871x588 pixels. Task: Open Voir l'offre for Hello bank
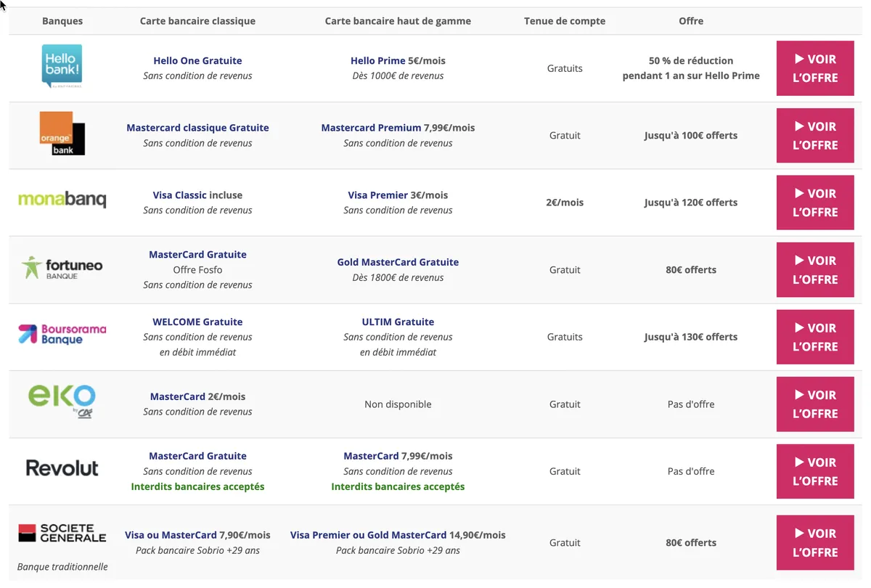pyautogui.click(x=815, y=68)
